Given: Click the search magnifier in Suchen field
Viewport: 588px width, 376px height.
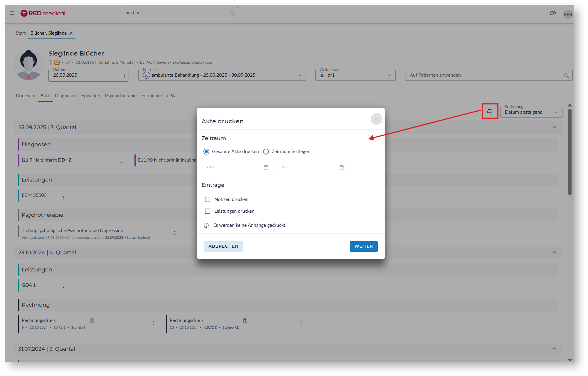Looking at the screenshot, I should point(232,13).
